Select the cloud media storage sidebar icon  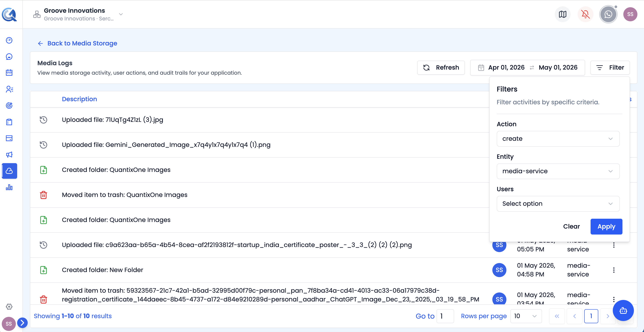[9, 171]
